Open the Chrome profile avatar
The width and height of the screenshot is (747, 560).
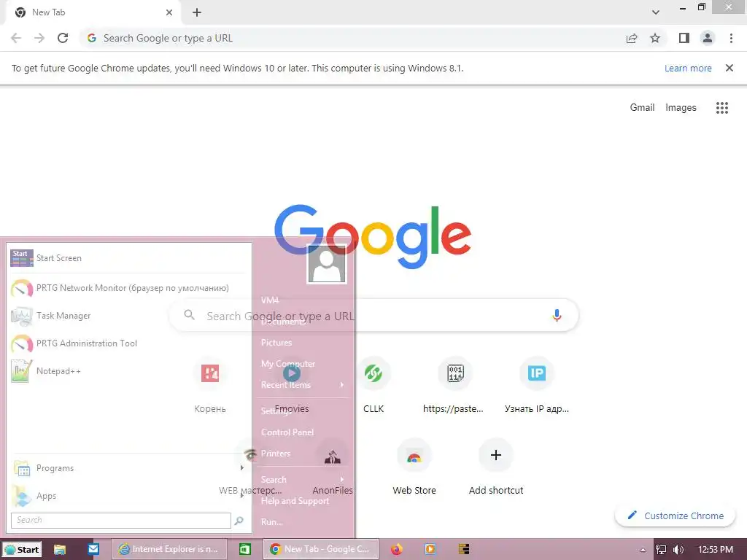(708, 38)
